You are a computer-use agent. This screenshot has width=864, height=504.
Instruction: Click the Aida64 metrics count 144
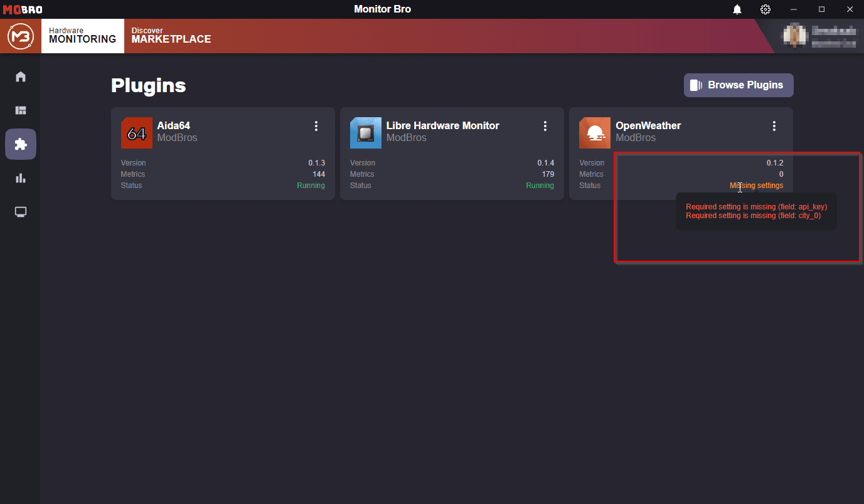(x=319, y=174)
